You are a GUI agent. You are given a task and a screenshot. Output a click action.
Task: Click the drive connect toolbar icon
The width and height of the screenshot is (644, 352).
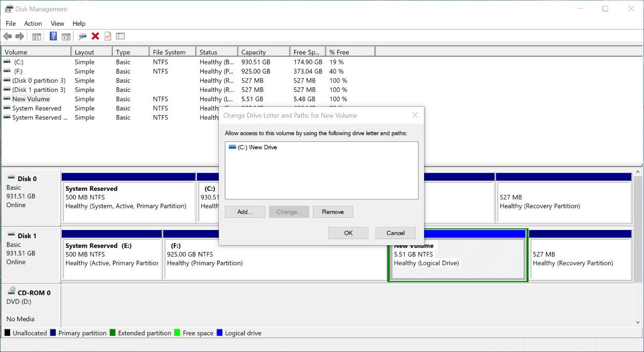pyautogui.click(x=83, y=37)
